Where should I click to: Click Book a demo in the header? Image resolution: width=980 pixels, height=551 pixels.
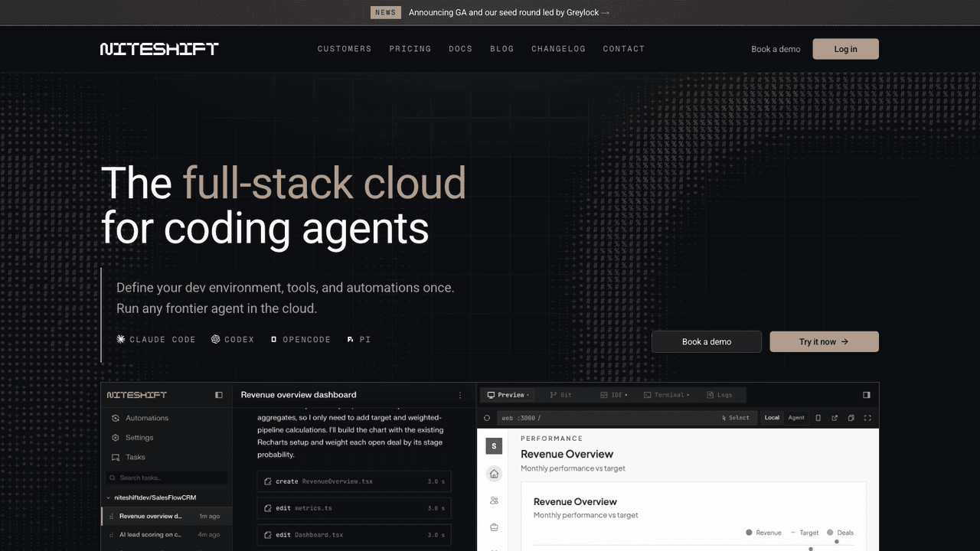[x=776, y=49]
